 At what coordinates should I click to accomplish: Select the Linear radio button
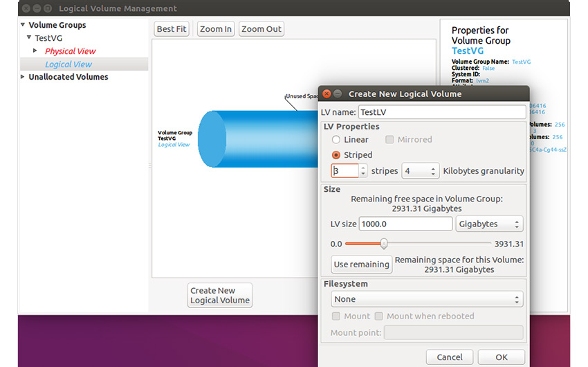pyautogui.click(x=336, y=140)
